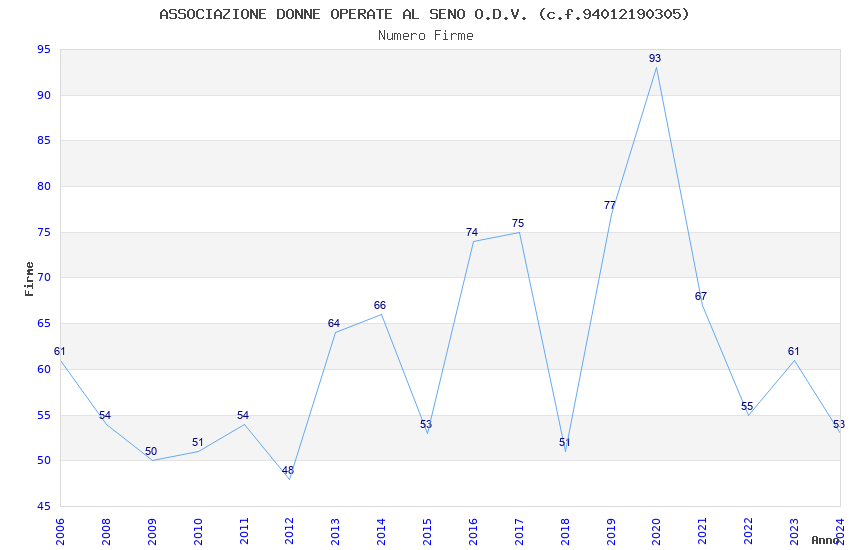Click the x-axis year 2009

click(152, 531)
